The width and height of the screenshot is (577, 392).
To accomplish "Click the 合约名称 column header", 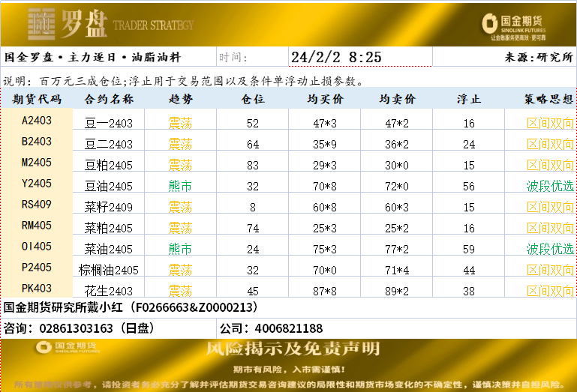I will pyautogui.click(x=109, y=99).
